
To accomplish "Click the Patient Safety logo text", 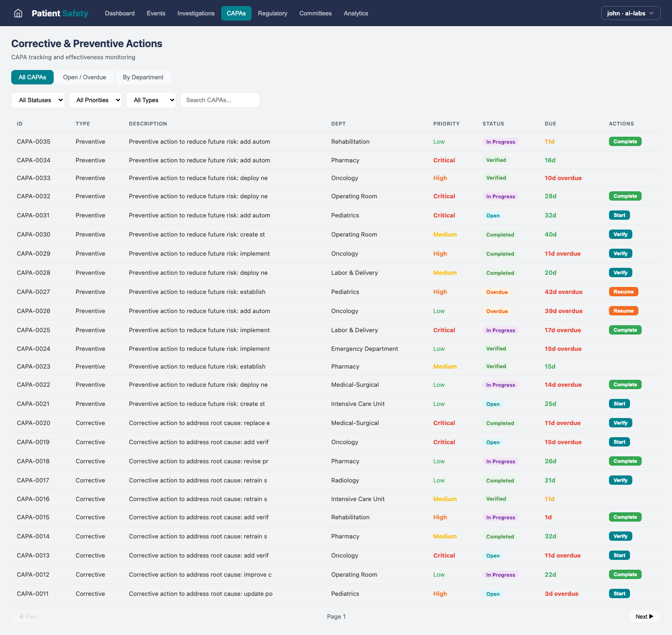I will (60, 13).
